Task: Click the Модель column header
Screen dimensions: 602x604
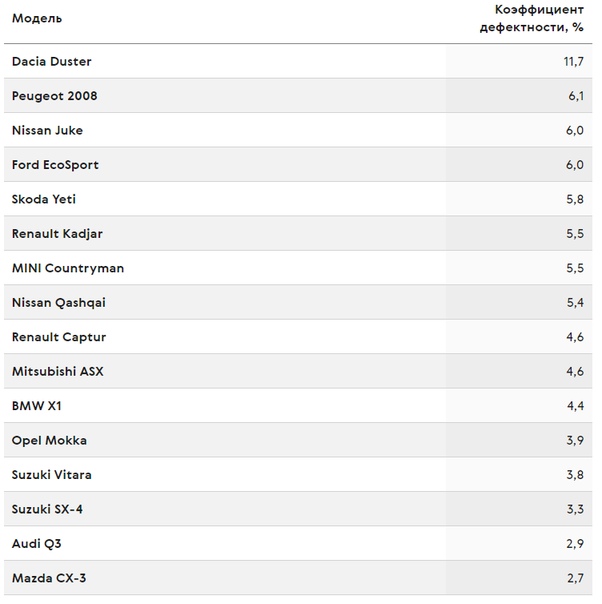Action: click(x=37, y=18)
